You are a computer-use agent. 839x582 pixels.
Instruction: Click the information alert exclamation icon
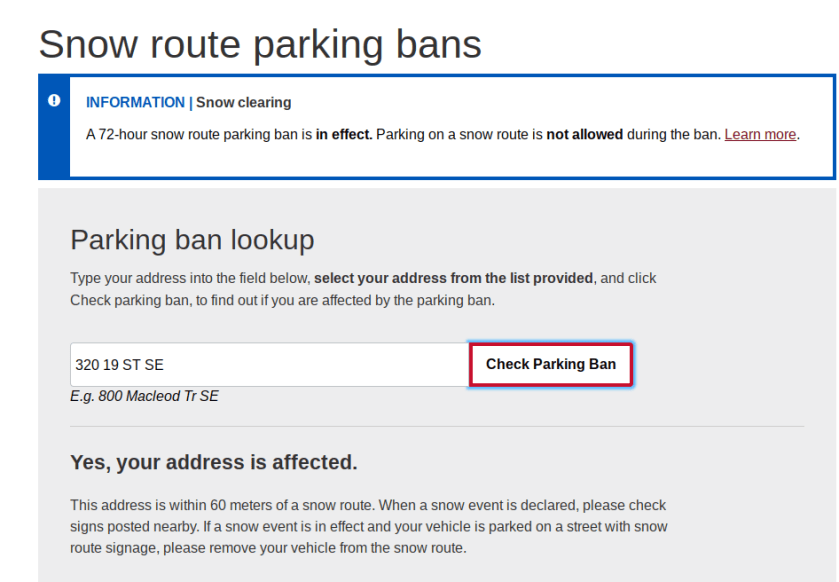[54, 101]
